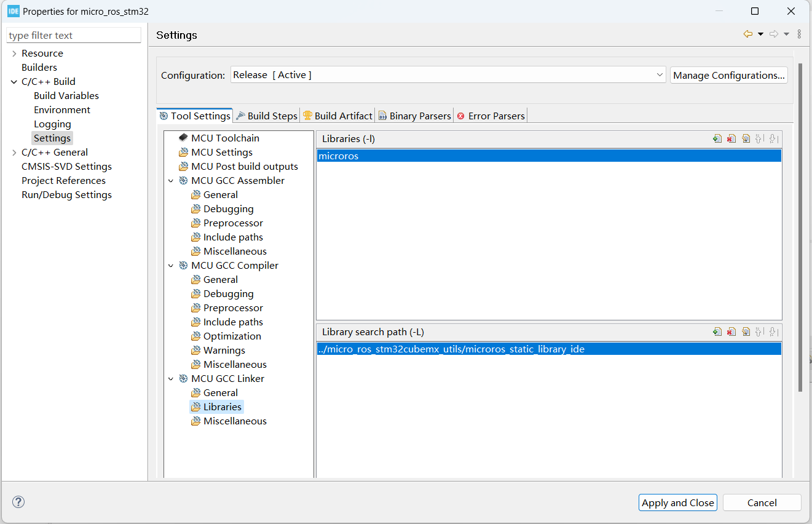This screenshot has height=524, width=812.
Task: Delete the selected library search path
Action: click(x=731, y=332)
